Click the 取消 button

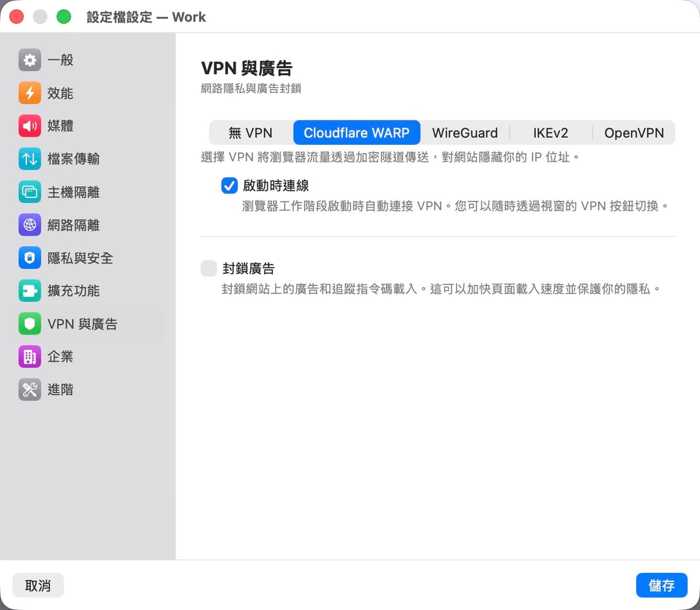pyautogui.click(x=38, y=585)
